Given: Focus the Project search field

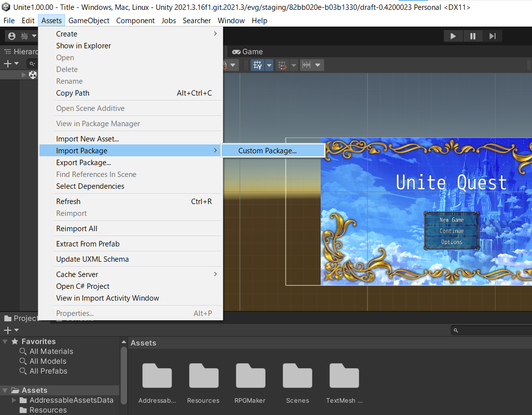Looking at the screenshot, I should (492, 330).
